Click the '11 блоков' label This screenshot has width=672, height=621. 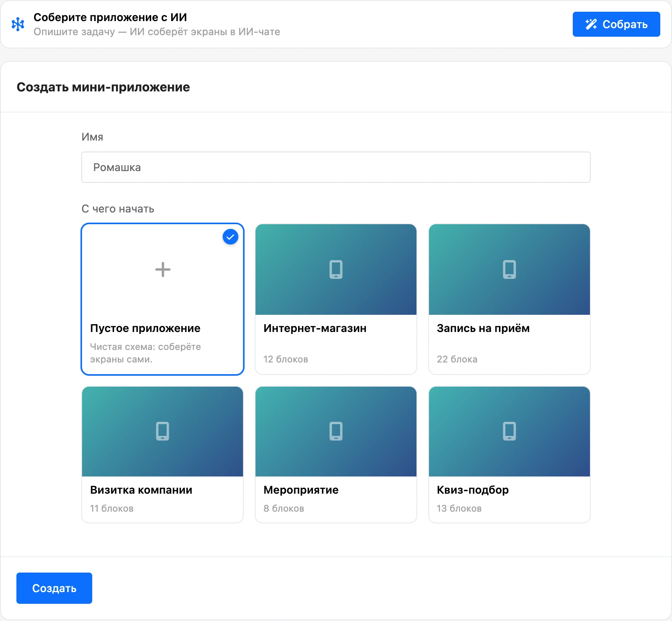pos(112,509)
